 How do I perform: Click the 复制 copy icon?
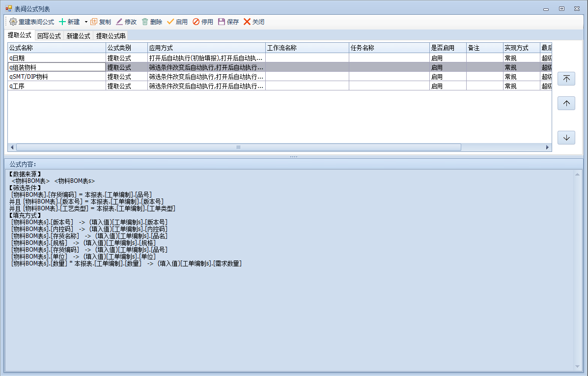[94, 22]
